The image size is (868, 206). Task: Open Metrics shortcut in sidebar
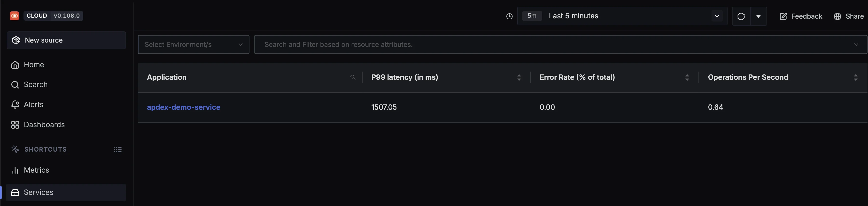point(36,170)
